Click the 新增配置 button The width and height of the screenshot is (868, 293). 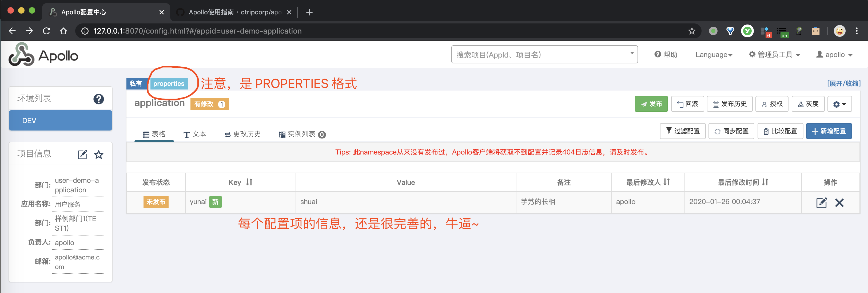pos(828,131)
